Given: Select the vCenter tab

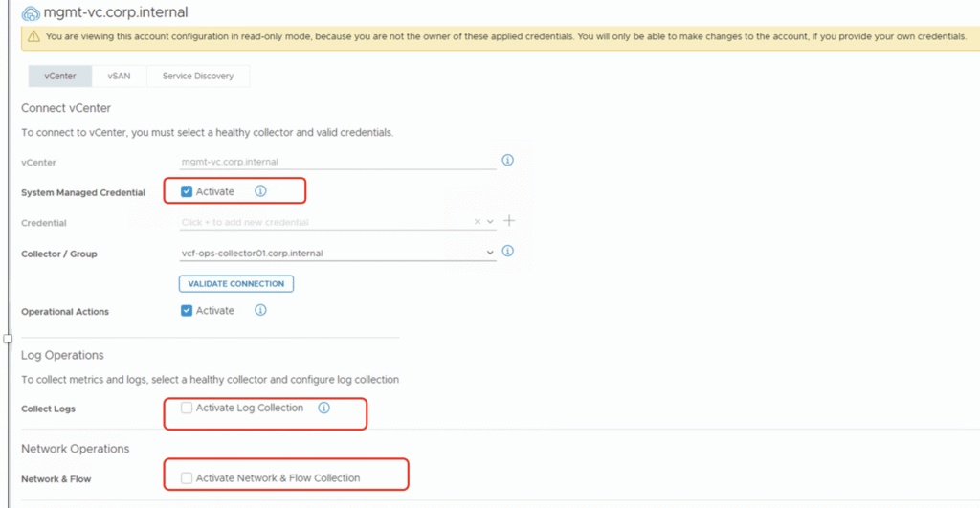Looking at the screenshot, I should pos(60,76).
